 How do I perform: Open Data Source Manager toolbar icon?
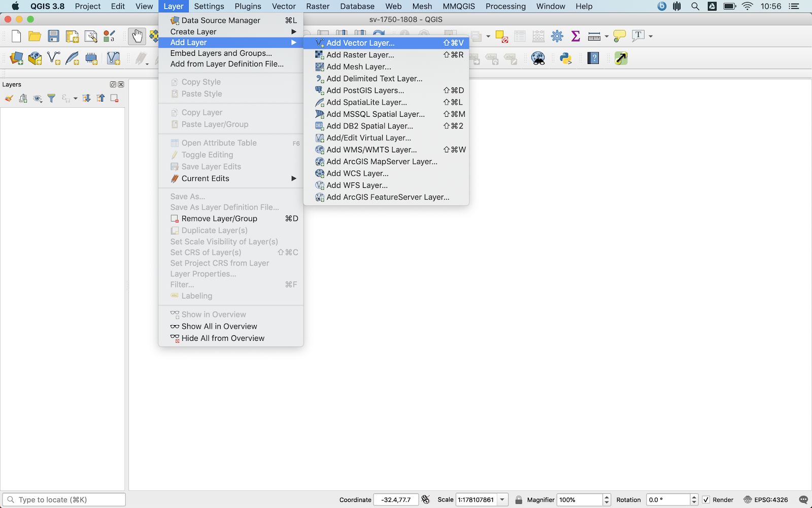(16, 58)
